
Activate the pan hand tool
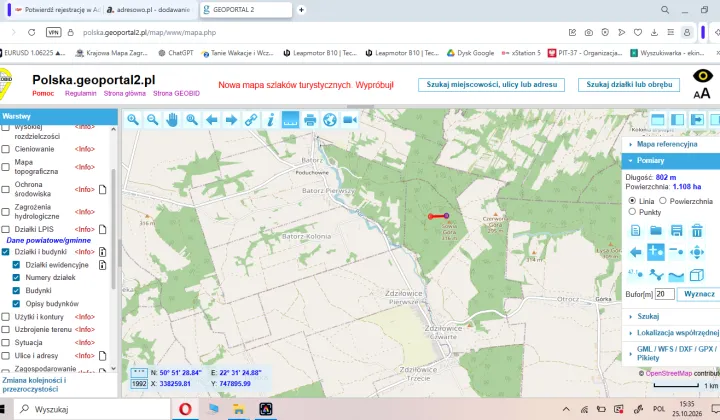coord(172,120)
